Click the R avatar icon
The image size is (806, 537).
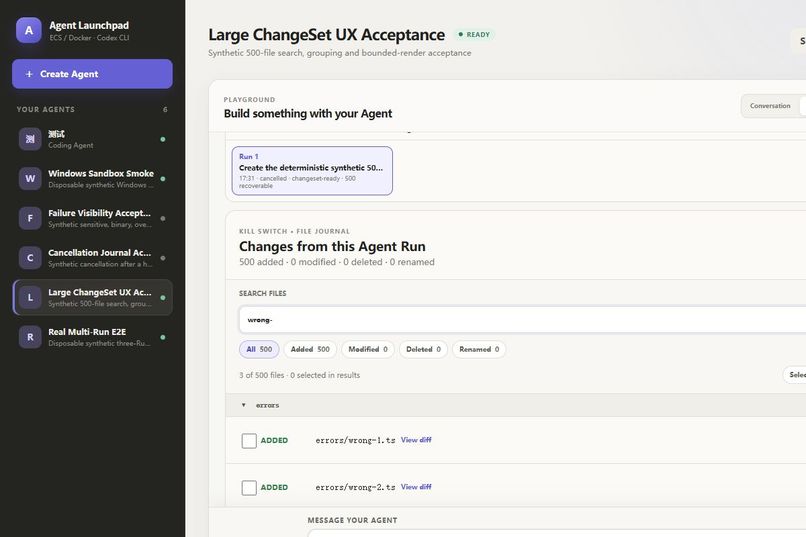coord(30,337)
